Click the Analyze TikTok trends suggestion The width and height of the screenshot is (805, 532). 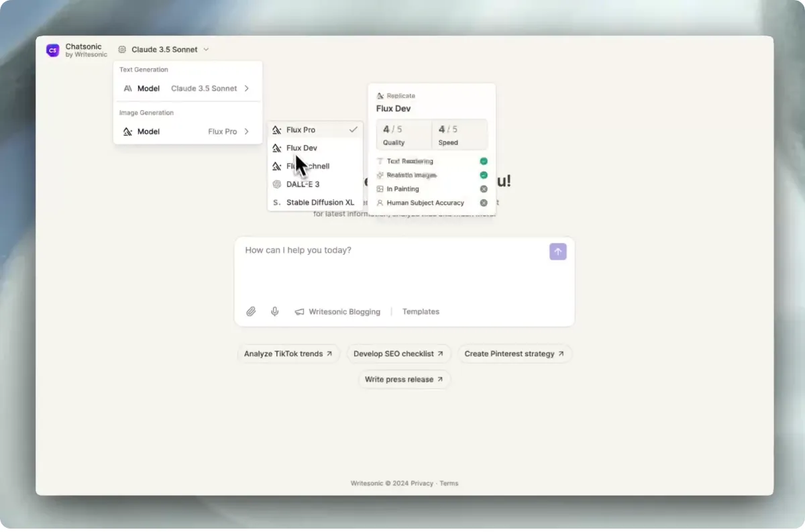coord(288,354)
